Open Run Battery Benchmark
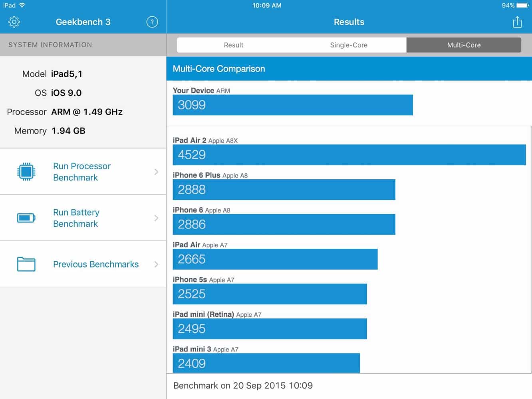The width and height of the screenshot is (532, 399). [x=83, y=218]
